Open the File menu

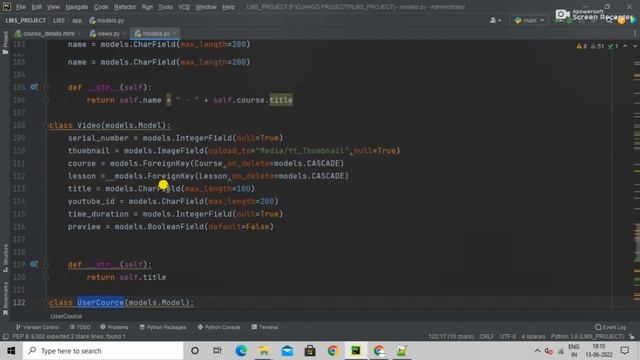[21, 7]
